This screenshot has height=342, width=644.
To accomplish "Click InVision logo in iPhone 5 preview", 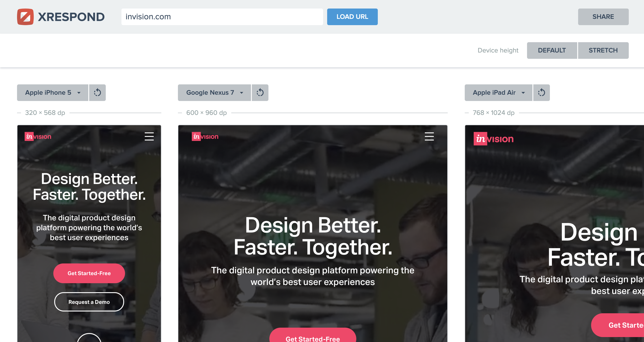I will coord(38,136).
